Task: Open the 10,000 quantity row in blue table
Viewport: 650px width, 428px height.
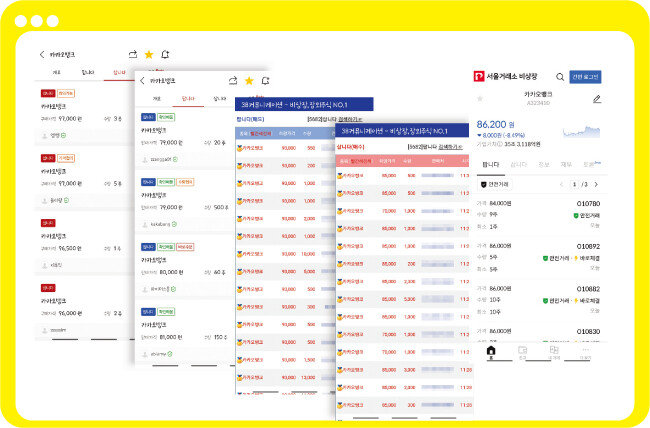Action: click(x=285, y=254)
